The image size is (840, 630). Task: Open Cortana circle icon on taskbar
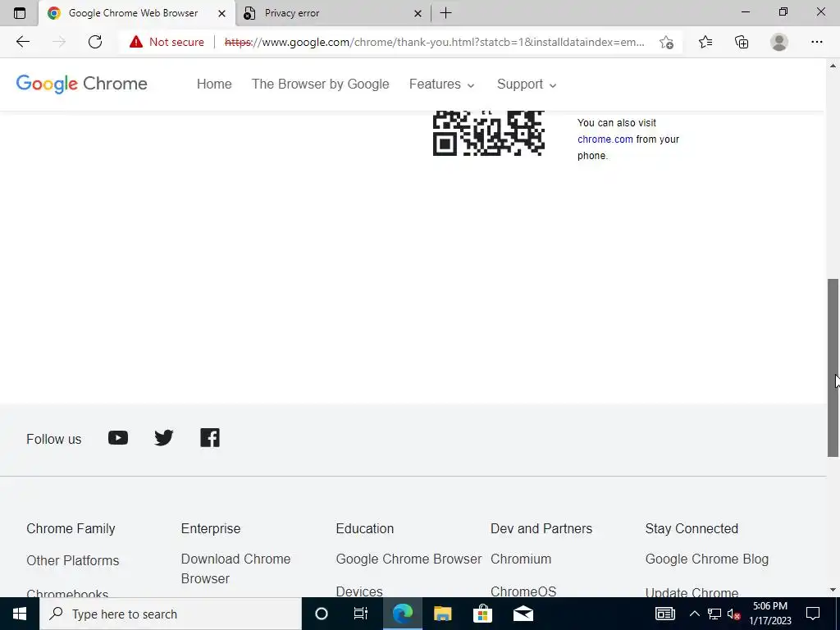[x=322, y=614]
